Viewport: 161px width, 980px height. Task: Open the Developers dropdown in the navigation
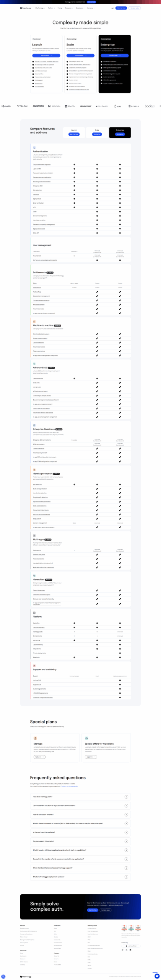(x=80, y=8)
